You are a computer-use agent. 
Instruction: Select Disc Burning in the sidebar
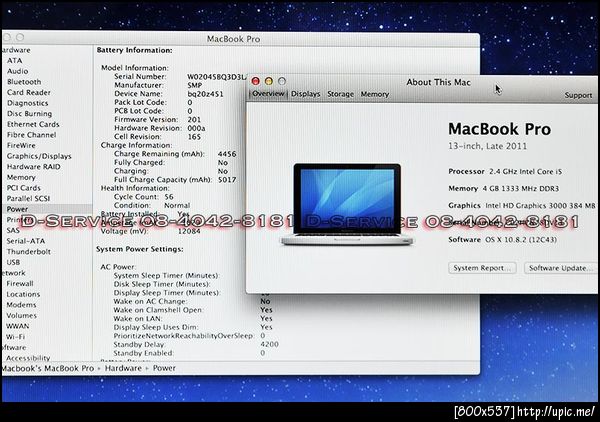29,114
